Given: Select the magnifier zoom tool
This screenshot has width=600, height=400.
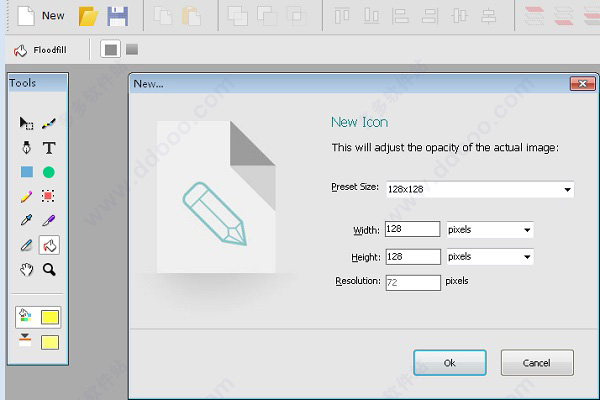Looking at the screenshot, I should tap(49, 269).
